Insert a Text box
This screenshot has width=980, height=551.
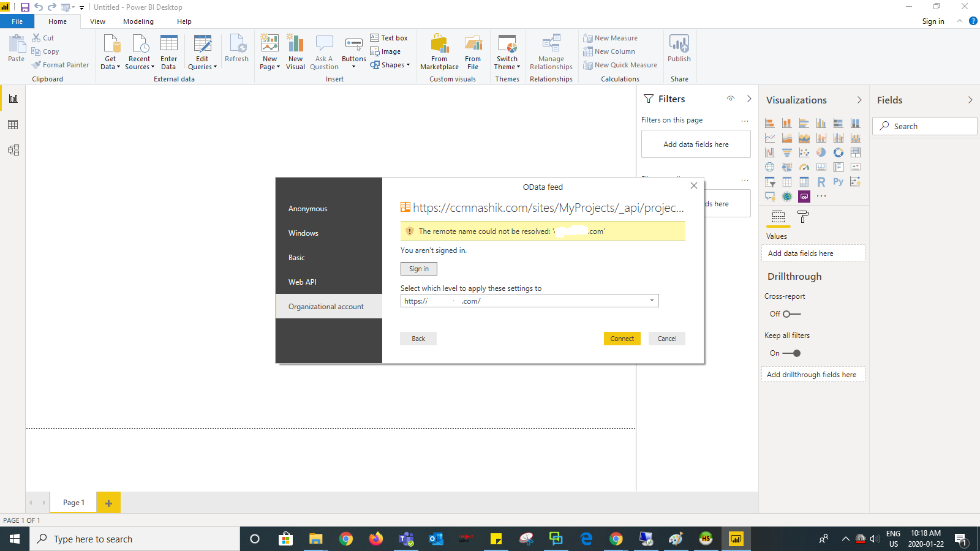389,38
